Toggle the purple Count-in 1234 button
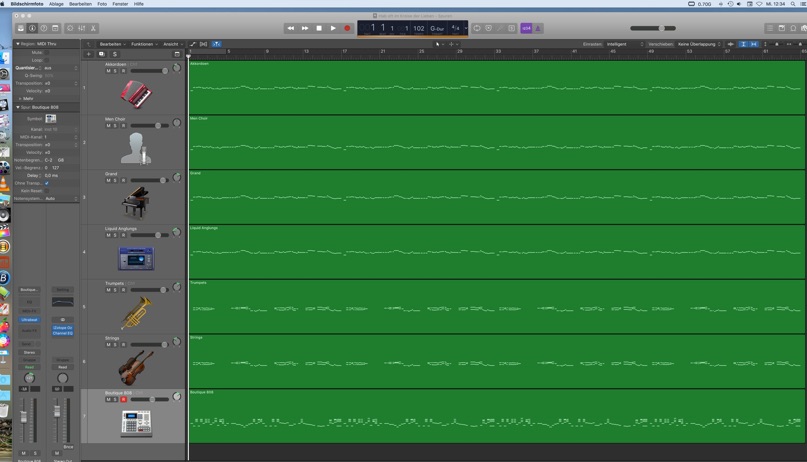The height and width of the screenshot is (462, 807). point(526,28)
